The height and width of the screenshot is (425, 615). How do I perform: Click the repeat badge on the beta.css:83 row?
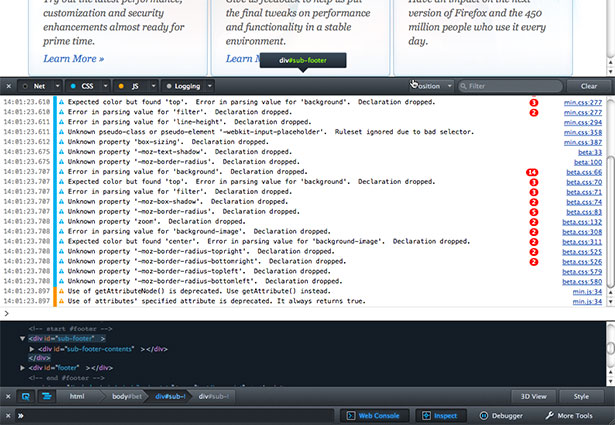[x=533, y=212]
